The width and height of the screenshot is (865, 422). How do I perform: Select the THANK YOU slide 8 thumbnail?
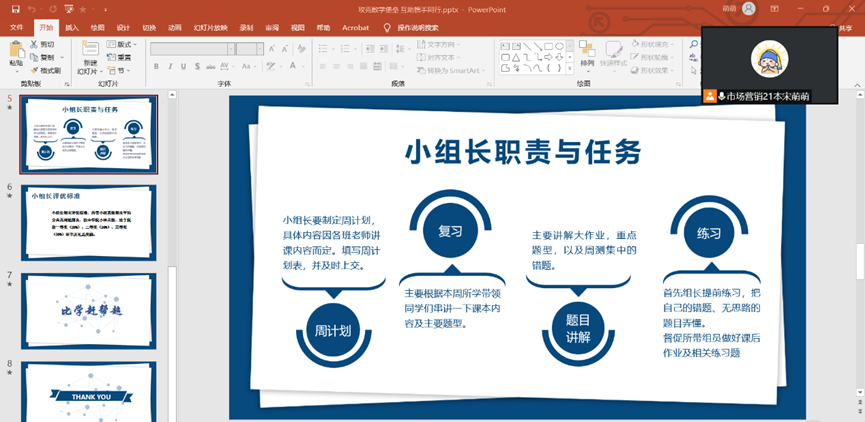pos(89,390)
